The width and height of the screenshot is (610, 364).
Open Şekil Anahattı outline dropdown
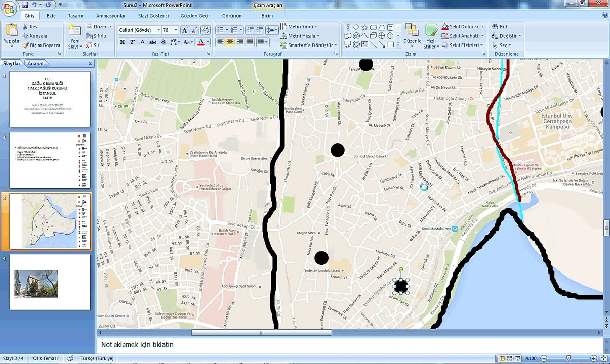point(463,36)
